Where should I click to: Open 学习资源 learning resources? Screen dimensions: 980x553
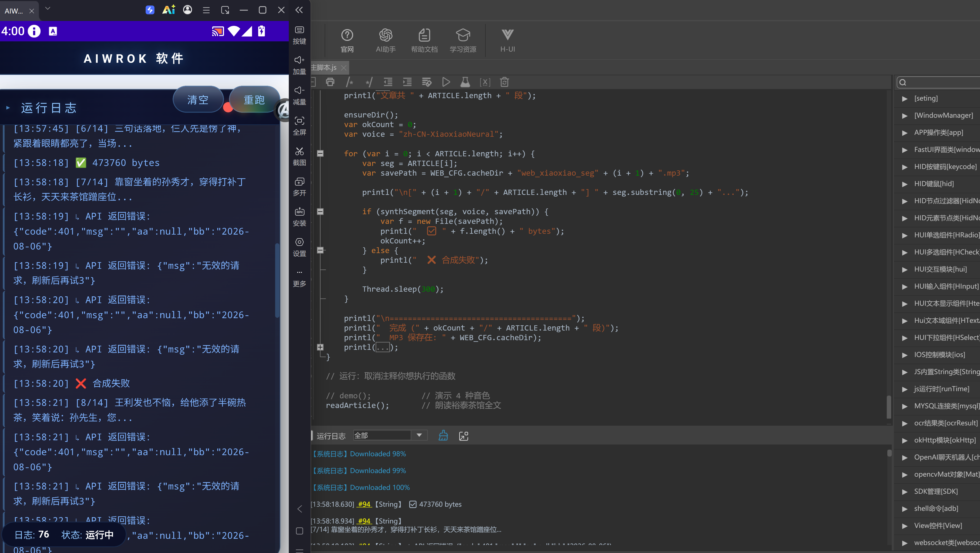click(463, 41)
